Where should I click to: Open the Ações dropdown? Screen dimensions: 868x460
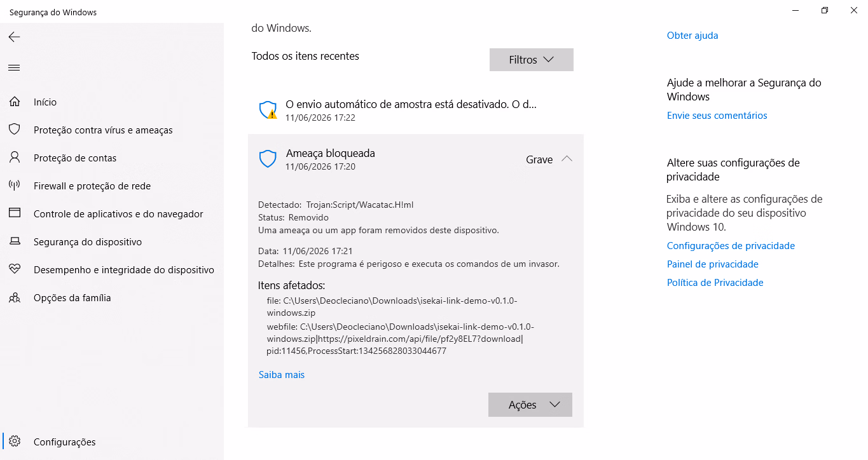[530, 405]
